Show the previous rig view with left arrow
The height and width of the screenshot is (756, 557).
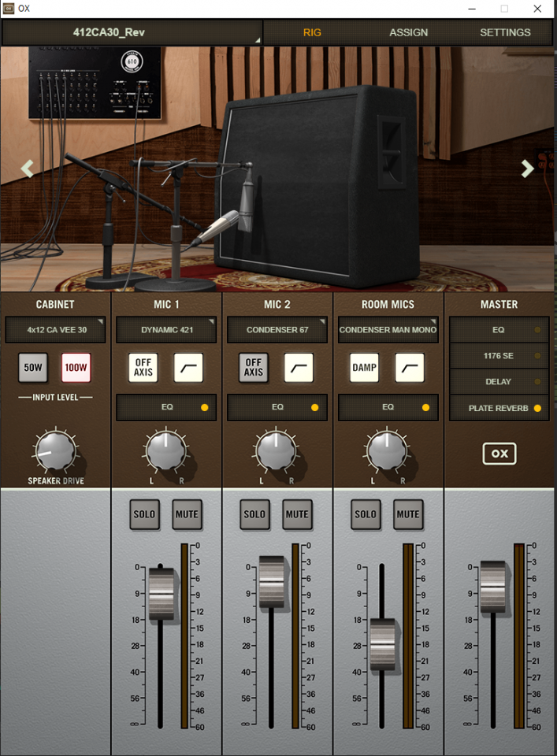[27, 169]
